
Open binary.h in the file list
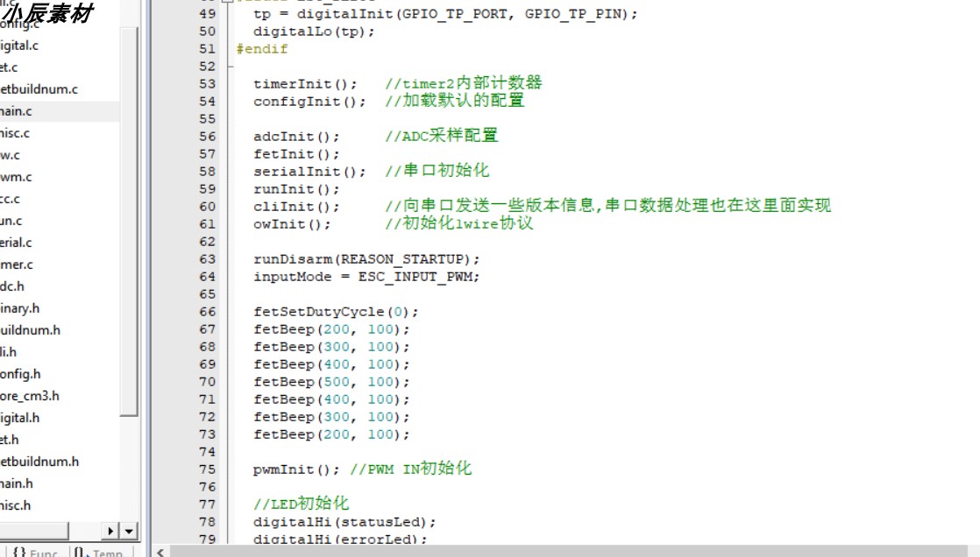tap(20, 308)
